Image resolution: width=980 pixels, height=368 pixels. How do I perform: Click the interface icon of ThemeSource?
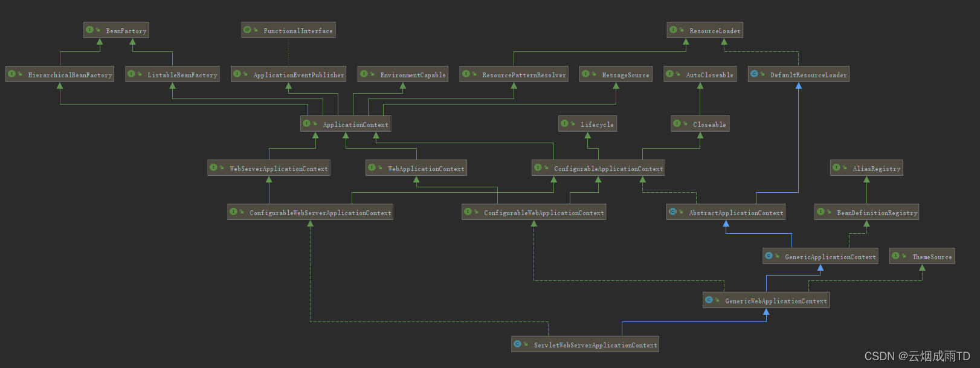tap(895, 256)
